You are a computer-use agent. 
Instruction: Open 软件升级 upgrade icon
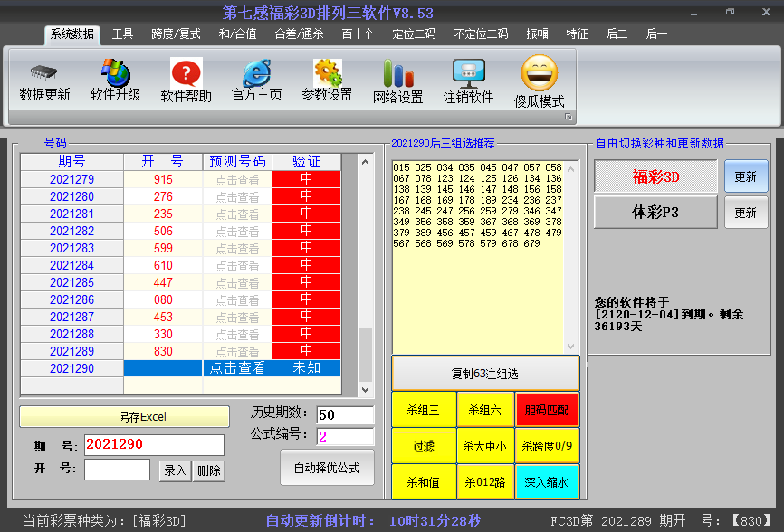click(x=115, y=72)
